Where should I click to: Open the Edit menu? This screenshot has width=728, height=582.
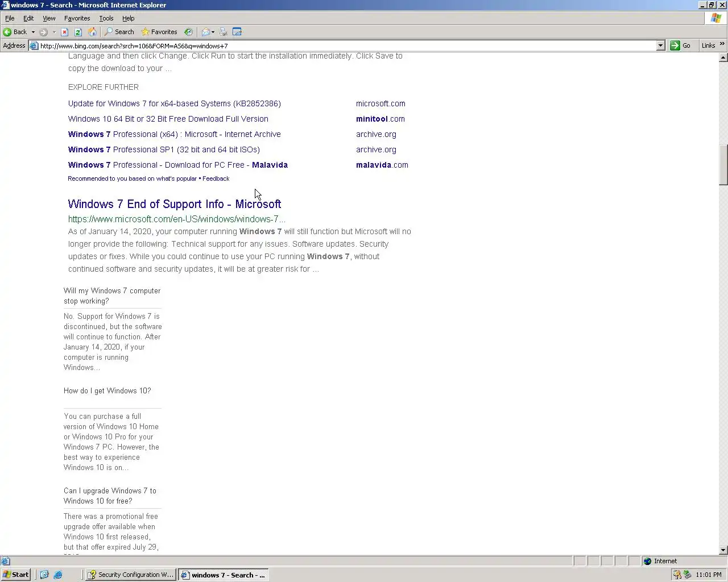click(28, 18)
